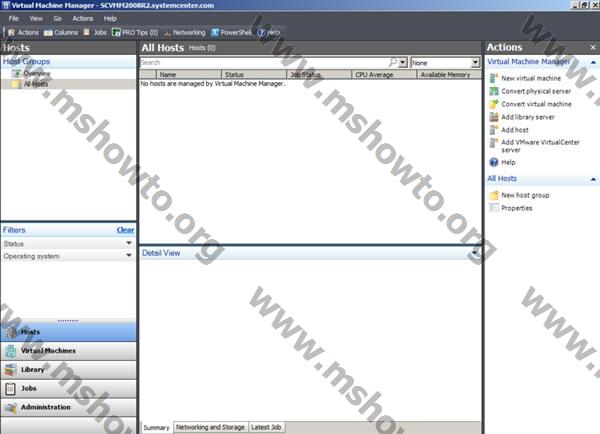Switch to Networking and Storage tab
The width and height of the screenshot is (600, 434).
tap(210, 427)
